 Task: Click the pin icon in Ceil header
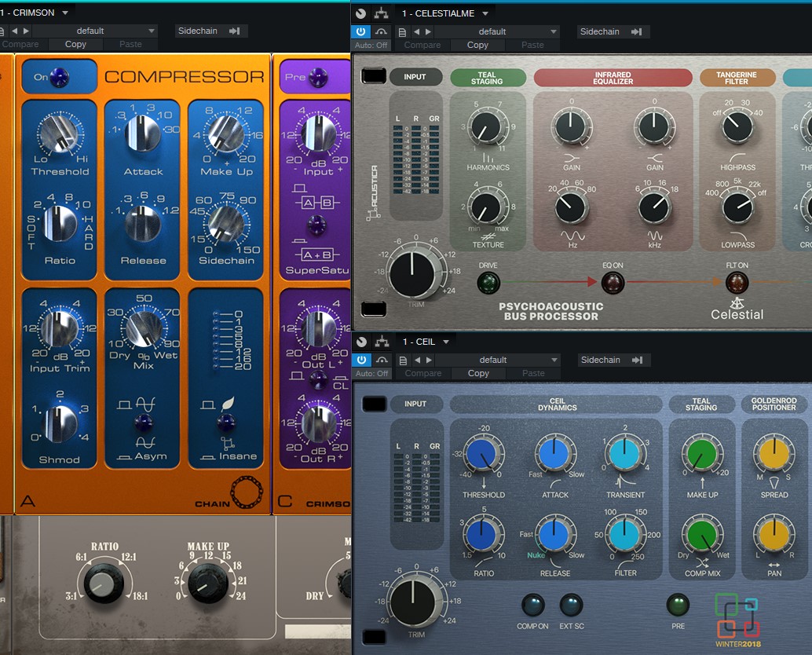point(361,342)
